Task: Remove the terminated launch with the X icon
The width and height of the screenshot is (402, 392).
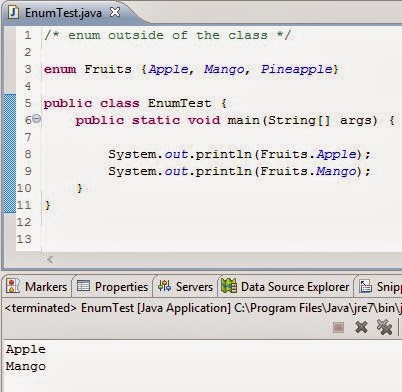Action: 361,327
